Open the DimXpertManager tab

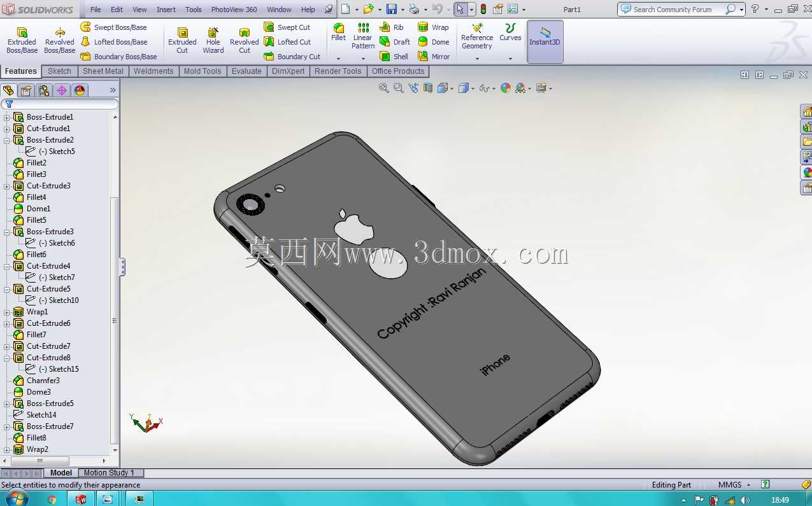click(x=62, y=90)
